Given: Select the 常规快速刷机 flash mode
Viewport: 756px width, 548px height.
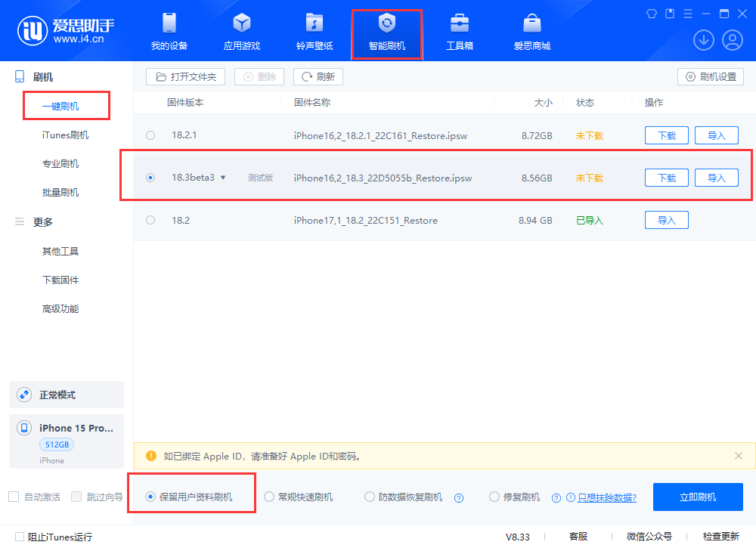Looking at the screenshot, I should tap(269, 497).
